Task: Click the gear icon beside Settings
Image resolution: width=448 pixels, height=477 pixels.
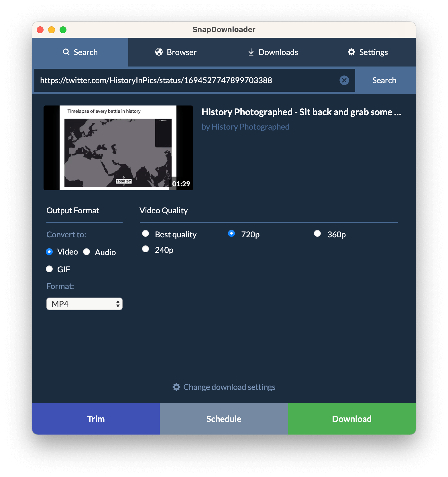Action: pyautogui.click(x=351, y=52)
